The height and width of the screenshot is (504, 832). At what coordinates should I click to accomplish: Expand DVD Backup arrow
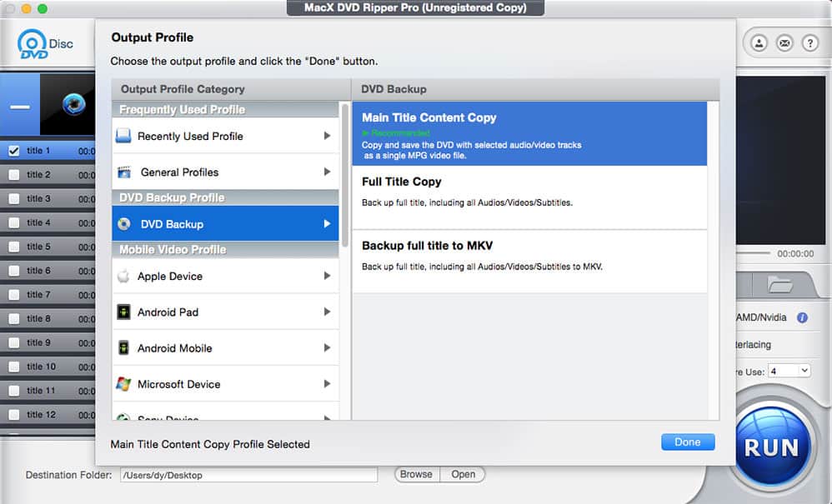tap(328, 223)
